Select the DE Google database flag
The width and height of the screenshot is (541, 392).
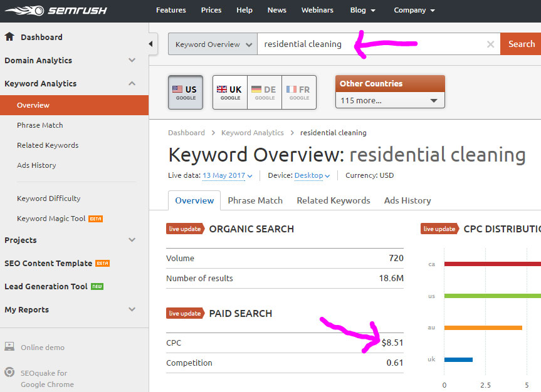(265, 93)
